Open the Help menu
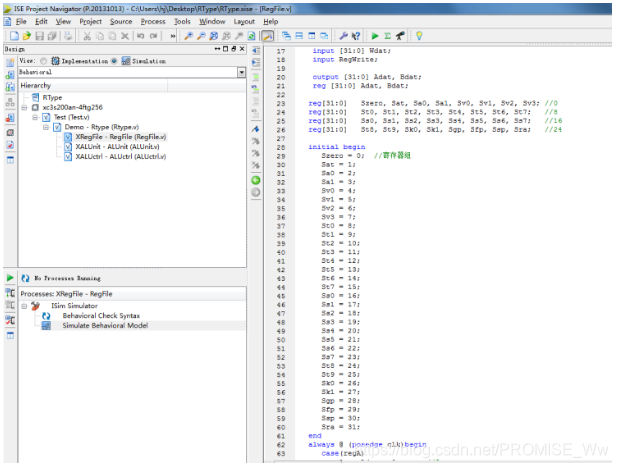This screenshot has height=468, width=618. click(x=270, y=21)
